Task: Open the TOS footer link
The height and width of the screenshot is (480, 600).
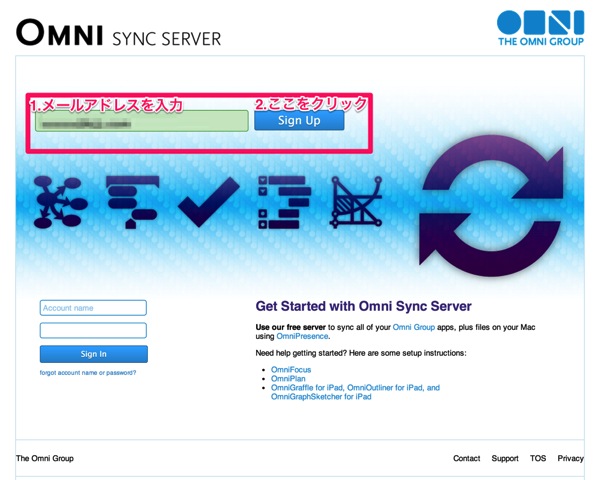Action: (x=538, y=458)
